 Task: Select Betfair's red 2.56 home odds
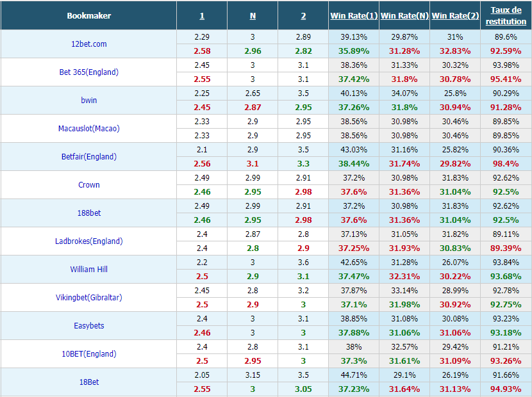click(x=202, y=164)
